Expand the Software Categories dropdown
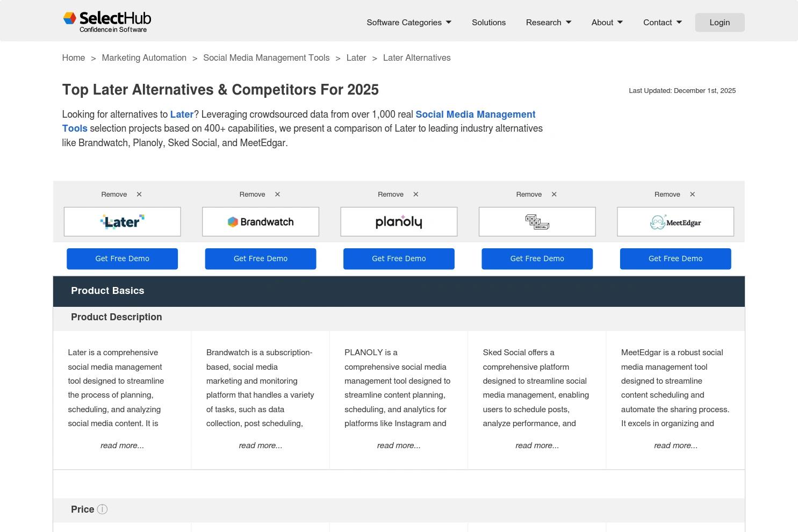The image size is (798, 532). pyautogui.click(x=409, y=23)
